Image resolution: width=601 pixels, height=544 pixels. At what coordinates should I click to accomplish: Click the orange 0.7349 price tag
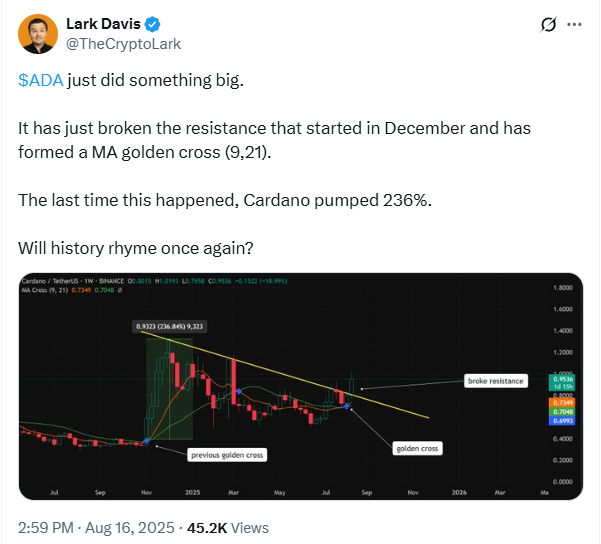pos(562,402)
